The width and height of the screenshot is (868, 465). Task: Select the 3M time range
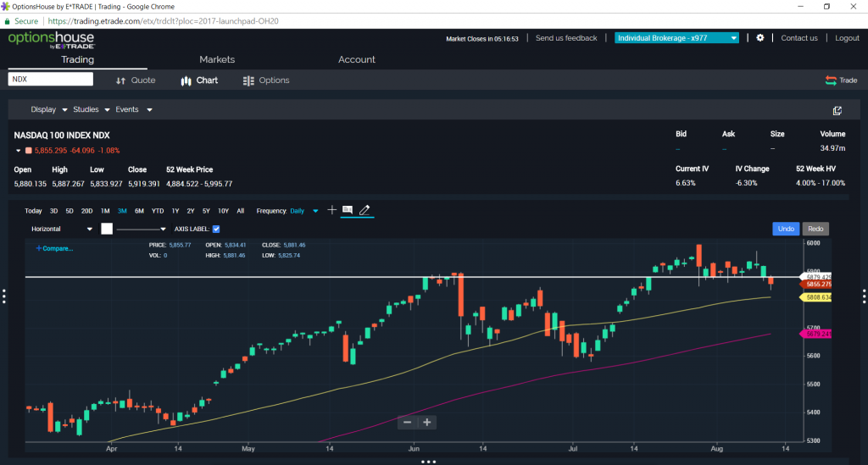click(122, 211)
